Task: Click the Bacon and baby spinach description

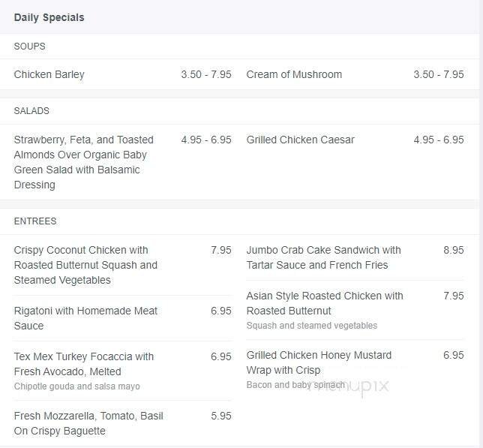Action: tap(295, 385)
